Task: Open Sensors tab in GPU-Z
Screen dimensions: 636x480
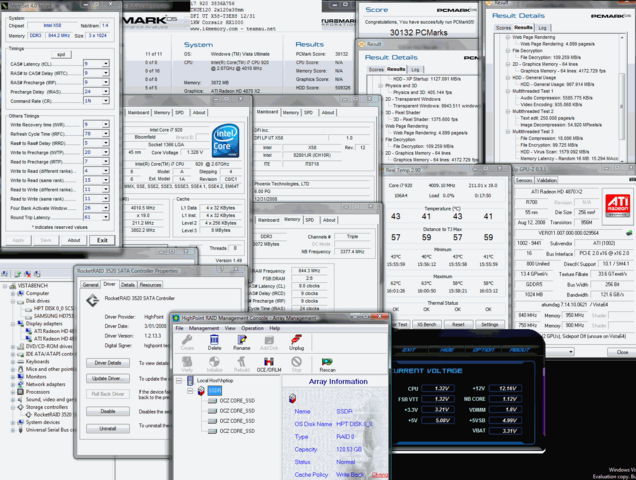Action: tap(524, 180)
